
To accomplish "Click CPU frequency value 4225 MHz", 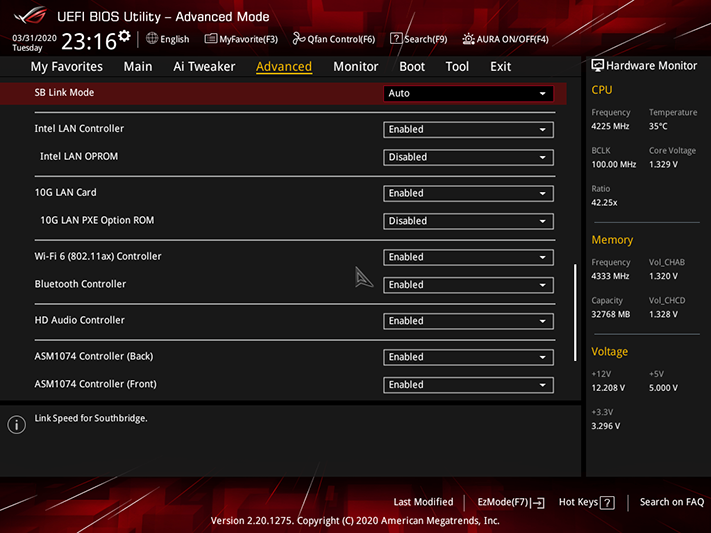I will (x=610, y=127).
